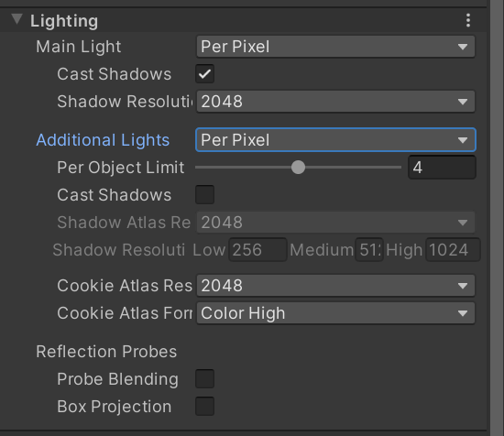Screen dimensions: 504x436
Task: Click the Box Projection label
Action: click(115, 407)
